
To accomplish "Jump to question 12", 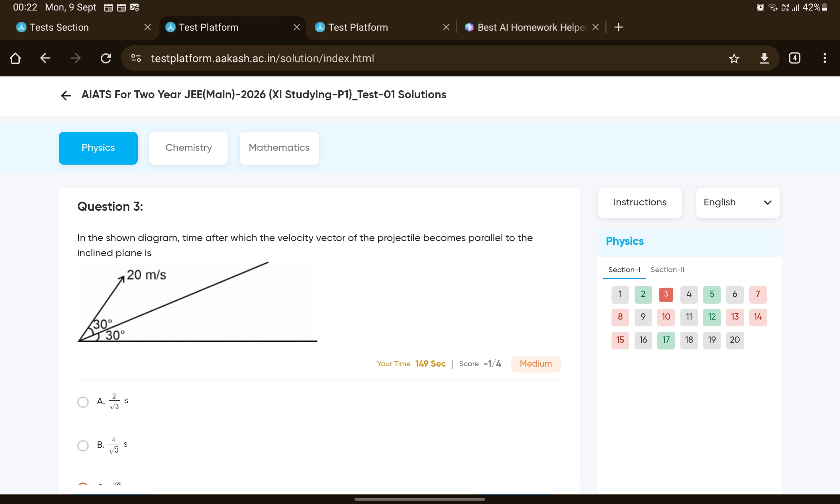I will (x=712, y=317).
